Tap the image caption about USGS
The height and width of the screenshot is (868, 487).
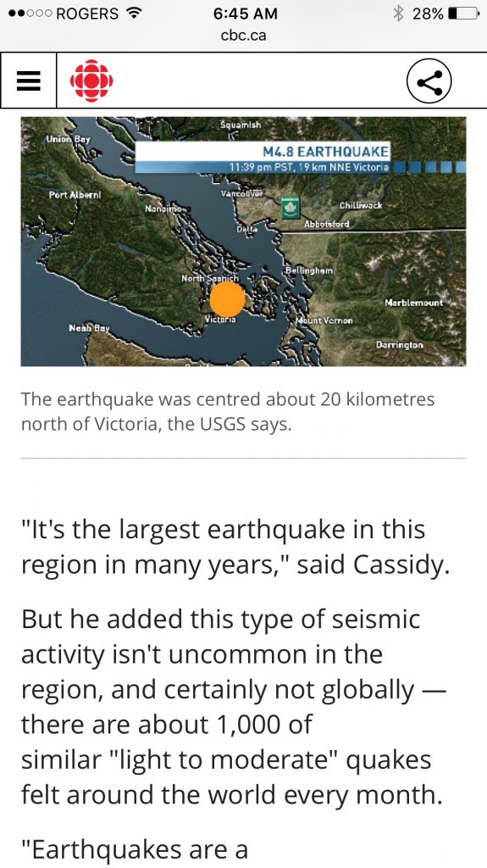tap(228, 411)
